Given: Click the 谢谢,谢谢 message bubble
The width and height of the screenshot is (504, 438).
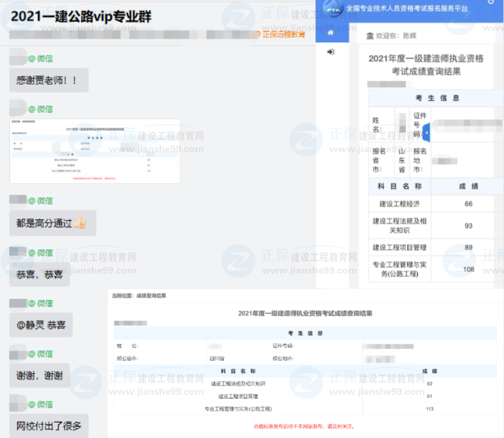Looking at the screenshot, I should [x=40, y=375].
